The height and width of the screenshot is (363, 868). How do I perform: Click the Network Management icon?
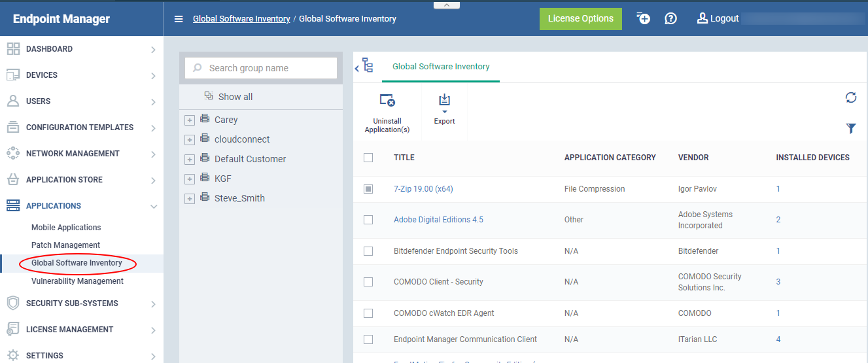[x=13, y=154]
